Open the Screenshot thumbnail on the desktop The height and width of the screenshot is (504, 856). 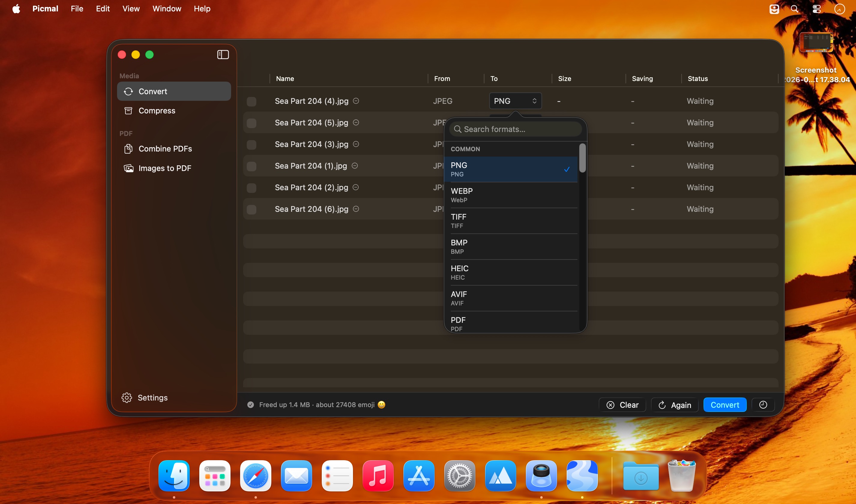pyautogui.click(x=816, y=42)
